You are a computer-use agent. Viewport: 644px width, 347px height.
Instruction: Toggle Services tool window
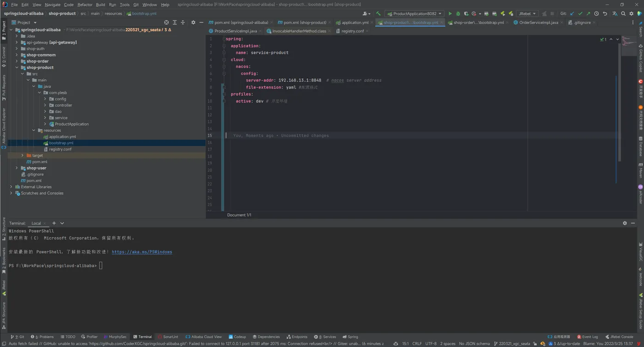[x=325, y=337]
